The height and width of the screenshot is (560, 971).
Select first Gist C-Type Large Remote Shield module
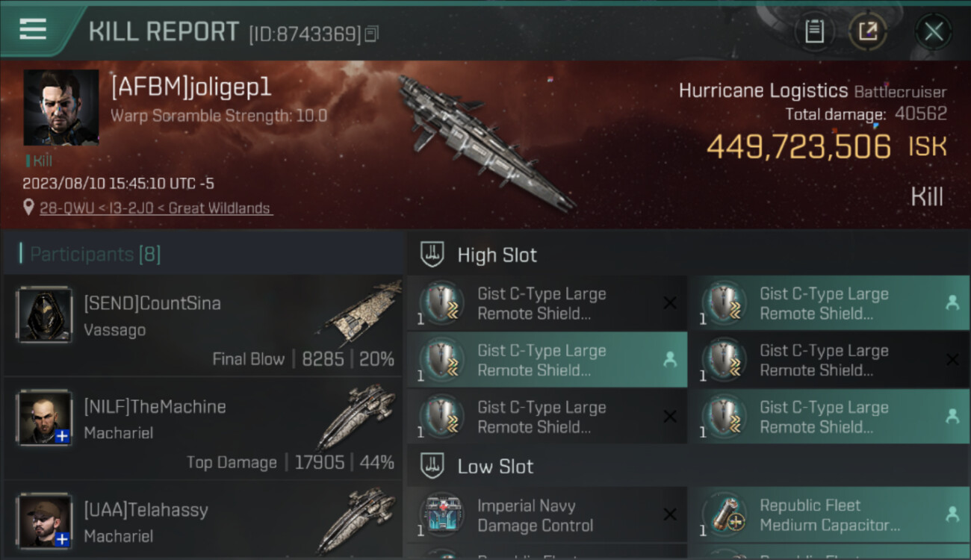click(x=547, y=303)
